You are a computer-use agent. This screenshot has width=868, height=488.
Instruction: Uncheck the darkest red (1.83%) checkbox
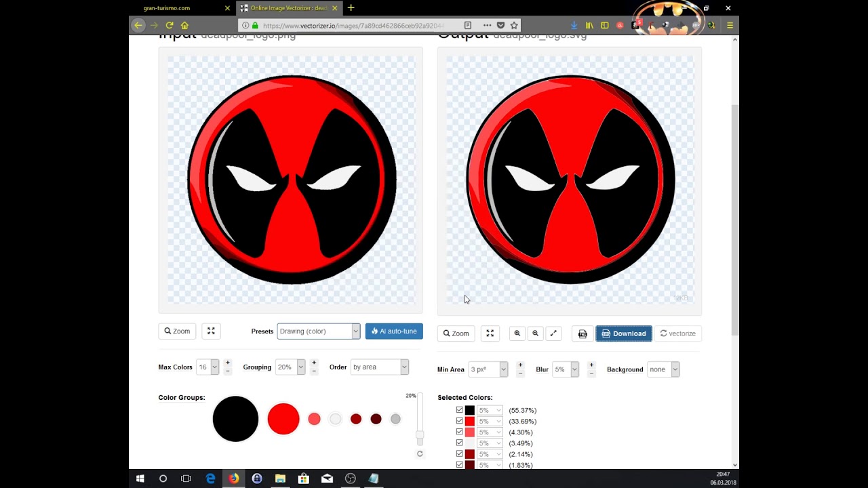(x=459, y=464)
